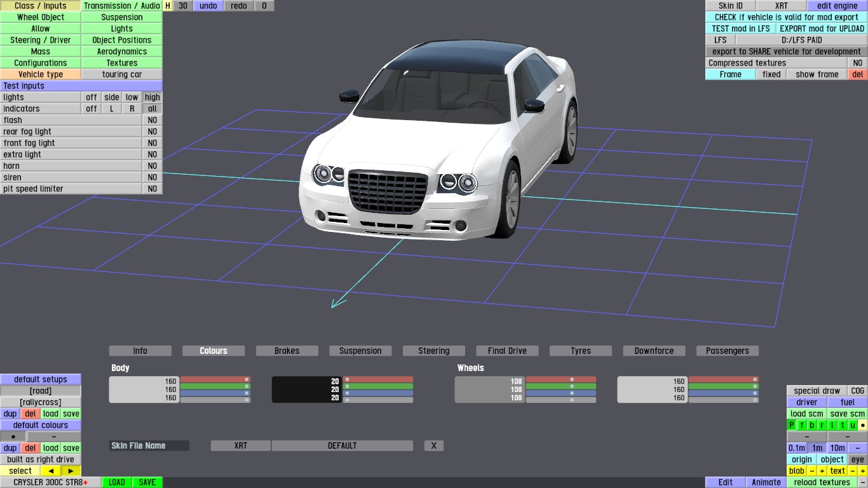This screenshot has width=868, height=488.
Task: Toggle the f button in the green letter row
Action: [x=802, y=425]
